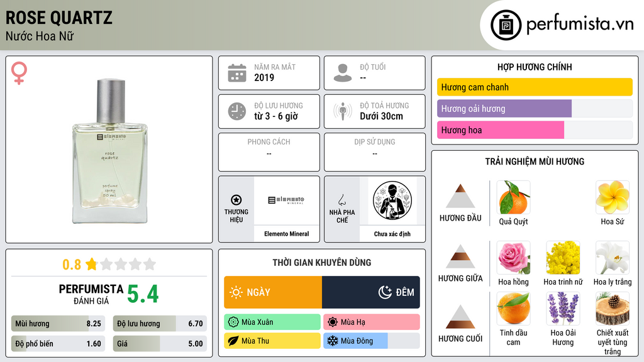Select the Ngày daytime segment
644x362 pixels.
(273, 292)
